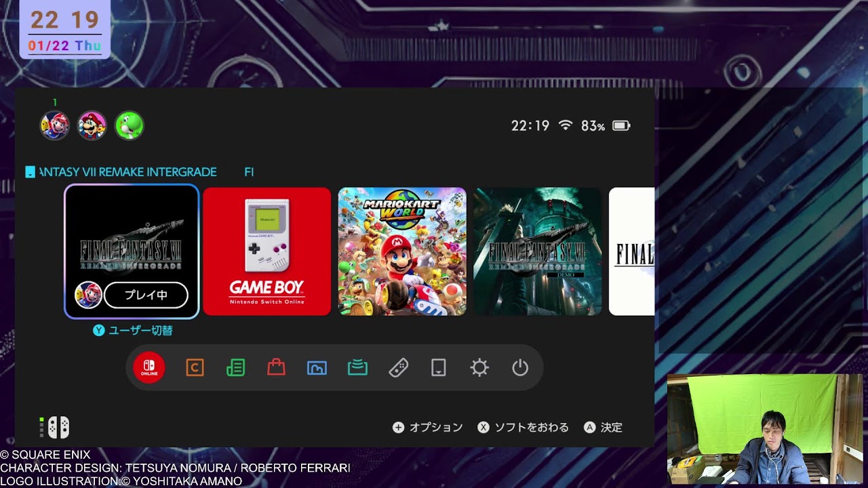
Task: Open the Power options icon
Action: pos(520,367)
